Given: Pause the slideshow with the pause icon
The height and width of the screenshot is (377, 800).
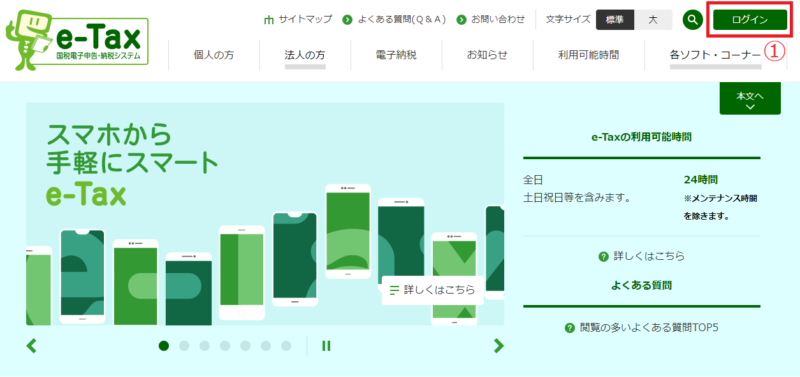Looking at the screenshot, I should (326, 346).
